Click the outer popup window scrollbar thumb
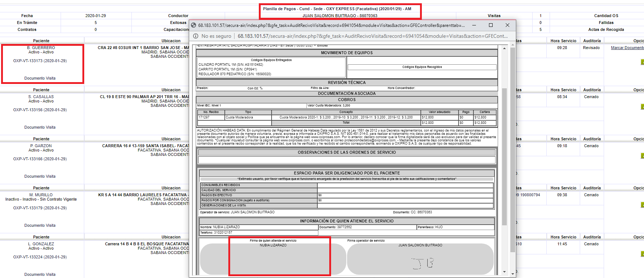The width and height of the screenshot is (644, 278). tap(513, 150)
